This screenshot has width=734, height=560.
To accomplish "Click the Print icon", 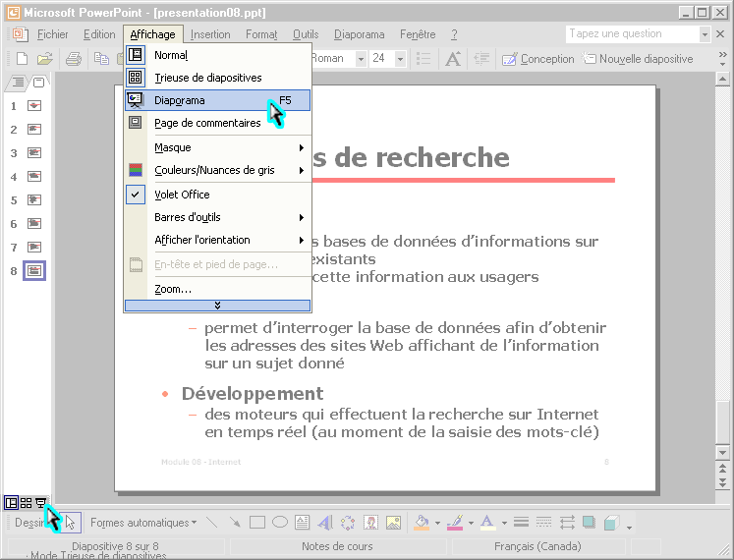I will (74, 59).
